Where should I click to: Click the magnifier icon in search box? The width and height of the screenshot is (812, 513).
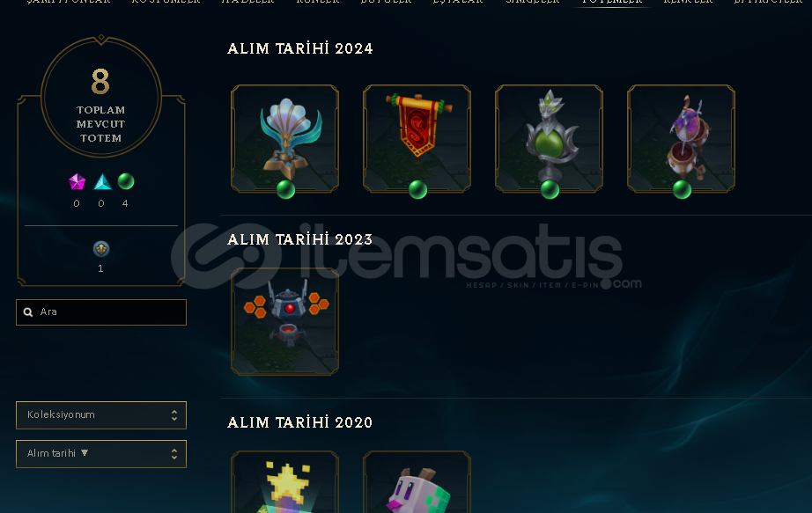pos(28,312)
